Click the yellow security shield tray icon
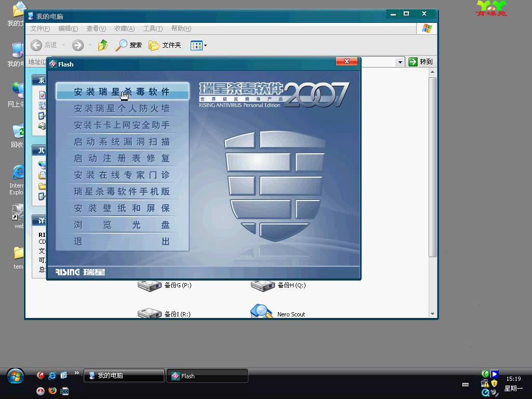This screenshot has height=399, width=532. pos(495,383)
